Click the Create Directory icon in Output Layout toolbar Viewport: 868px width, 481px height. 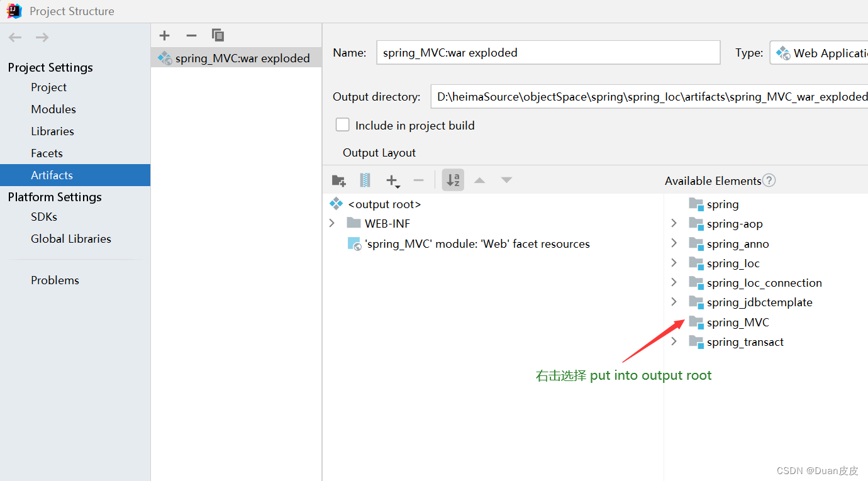(338, 180)
